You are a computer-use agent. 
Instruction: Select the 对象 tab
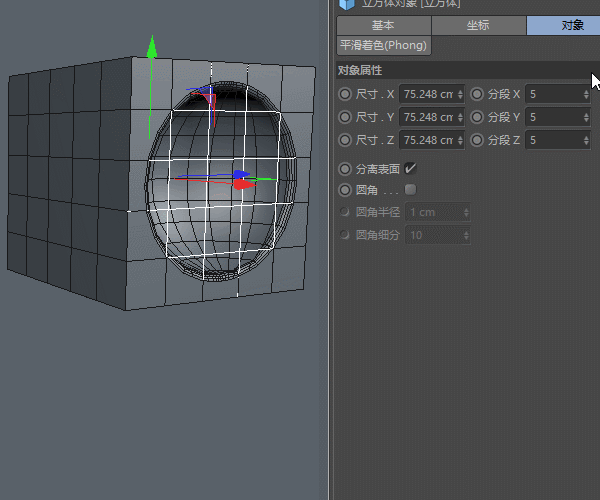click(563, 25)
